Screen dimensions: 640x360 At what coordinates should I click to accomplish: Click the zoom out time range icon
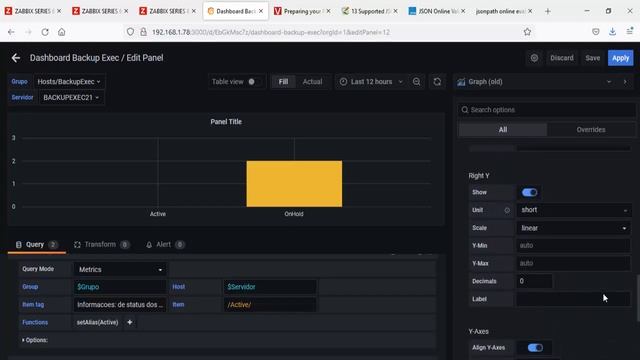[x=416, y=82]
